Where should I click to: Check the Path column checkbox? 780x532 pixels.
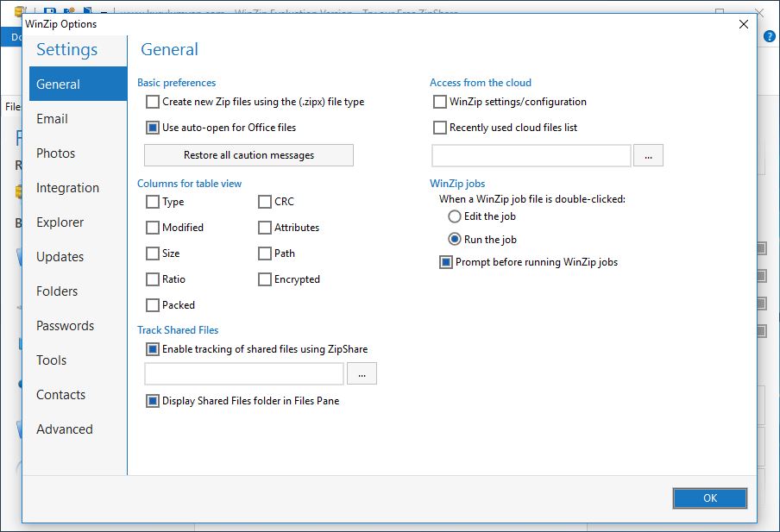(x=265, y=253)
